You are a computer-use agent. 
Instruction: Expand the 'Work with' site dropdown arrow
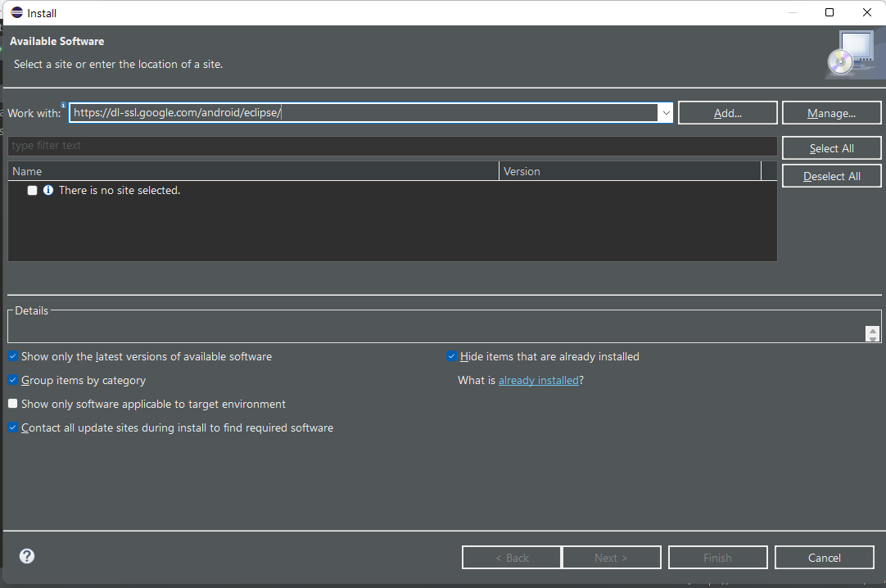click(667, 113)
